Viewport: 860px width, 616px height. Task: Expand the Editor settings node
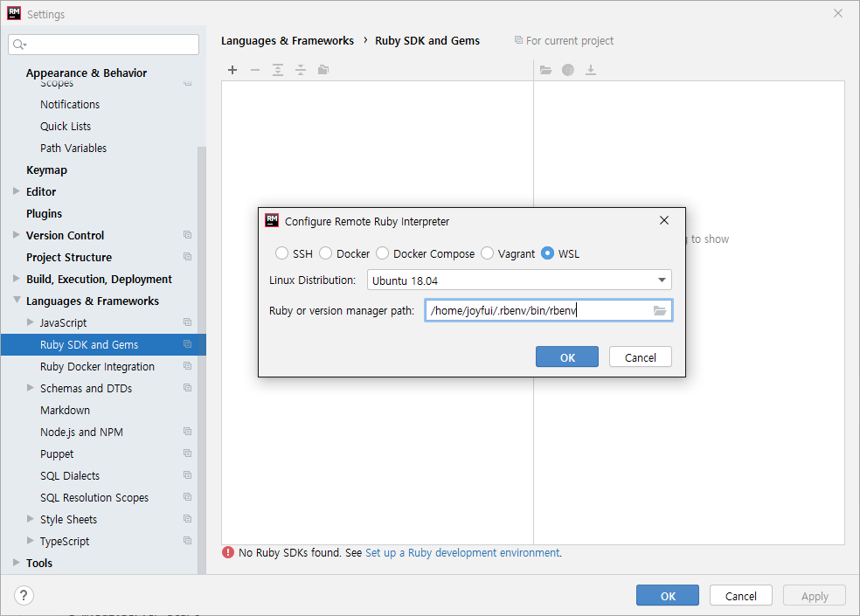17,190
